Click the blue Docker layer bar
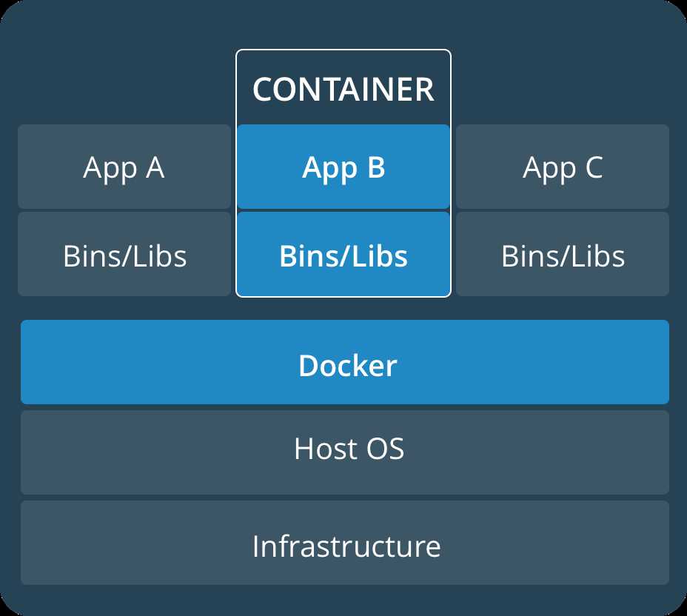The height and width of the screenshot is (616, 687). (345, 362)
